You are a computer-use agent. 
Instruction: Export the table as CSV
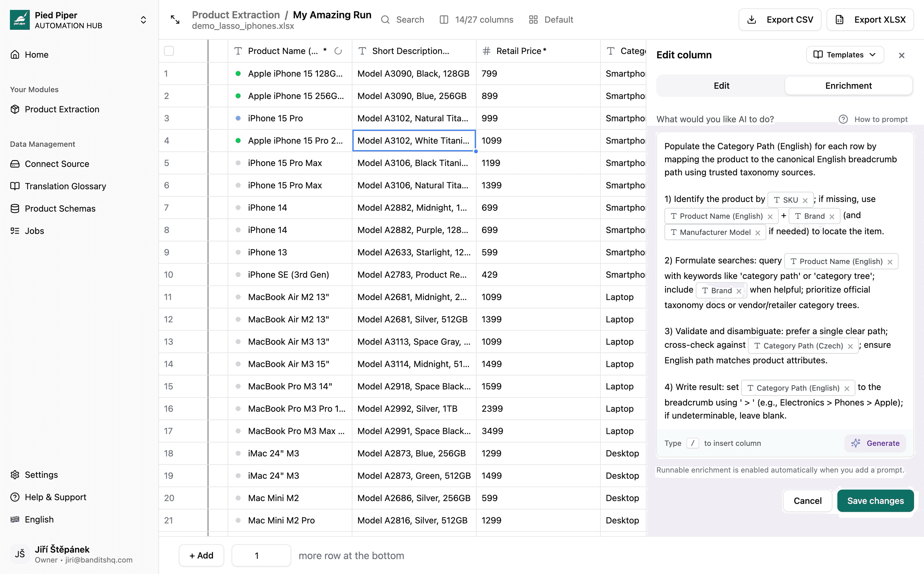[x=780, y=20]
